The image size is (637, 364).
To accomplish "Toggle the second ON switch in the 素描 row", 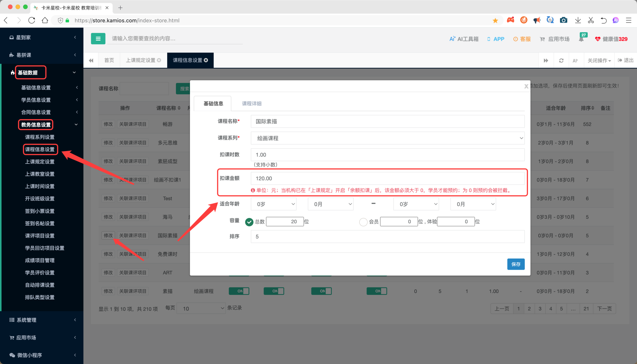I will click(274, 291).
